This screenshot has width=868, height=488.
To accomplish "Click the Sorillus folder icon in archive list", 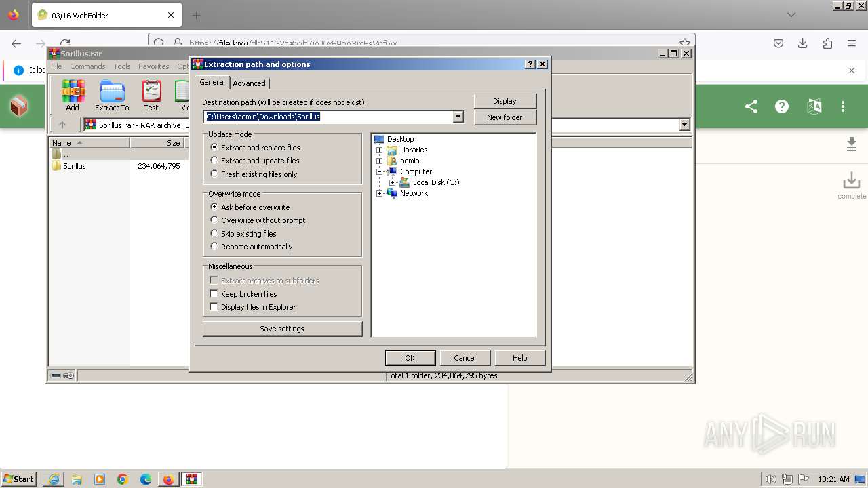I will coord(56,166).
